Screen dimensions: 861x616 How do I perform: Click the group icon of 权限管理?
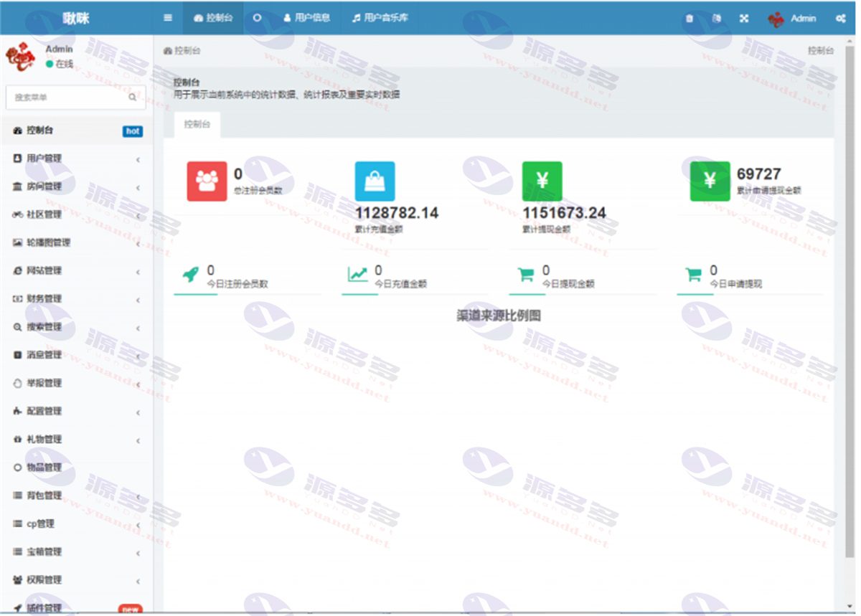(18, 579)
